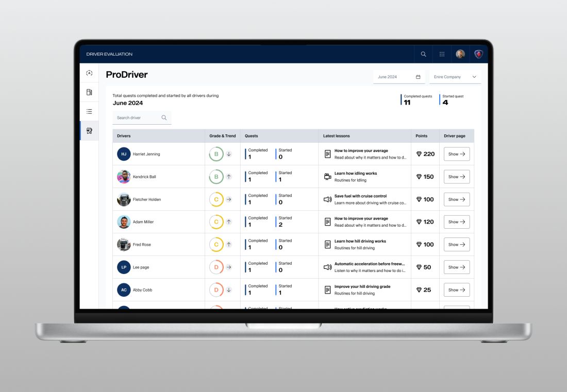Click Harriet Jenning's grade B badge
The height and width of the screenshot is (392, 567).
point(216,154)
